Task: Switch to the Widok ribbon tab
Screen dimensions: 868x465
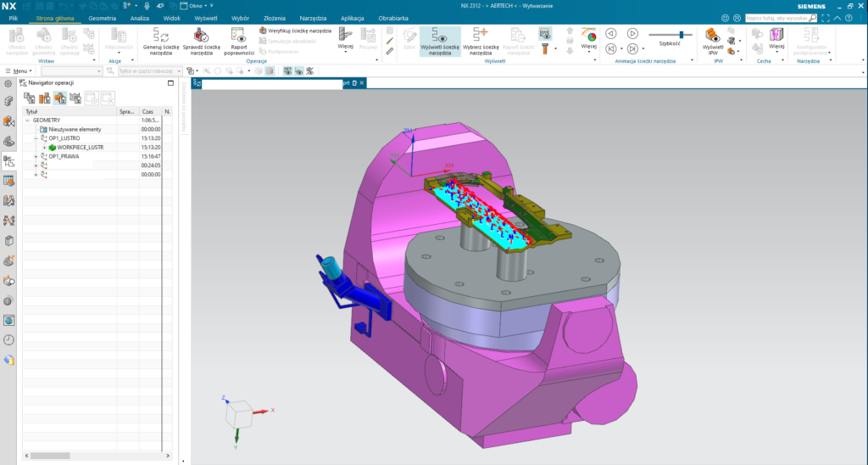Action: pos(171,19)
